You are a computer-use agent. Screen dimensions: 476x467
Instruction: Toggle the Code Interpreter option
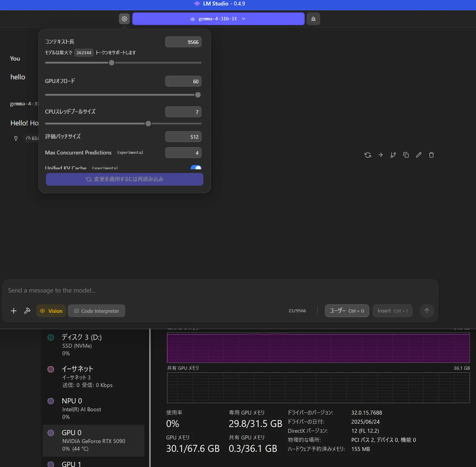click(97, 311)
